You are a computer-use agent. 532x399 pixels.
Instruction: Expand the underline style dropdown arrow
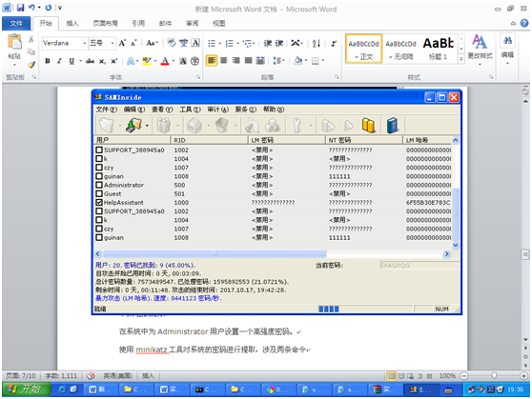click(80, 61)
